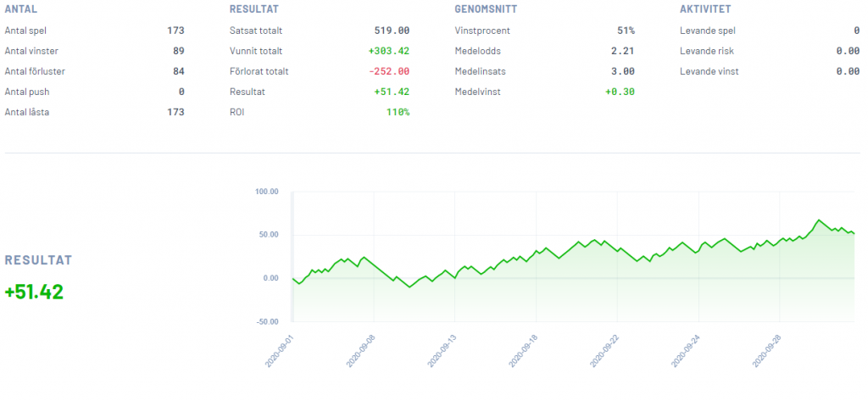Click the large +51.42 result figure
This screenshot has height=401, width=868.
34,292
